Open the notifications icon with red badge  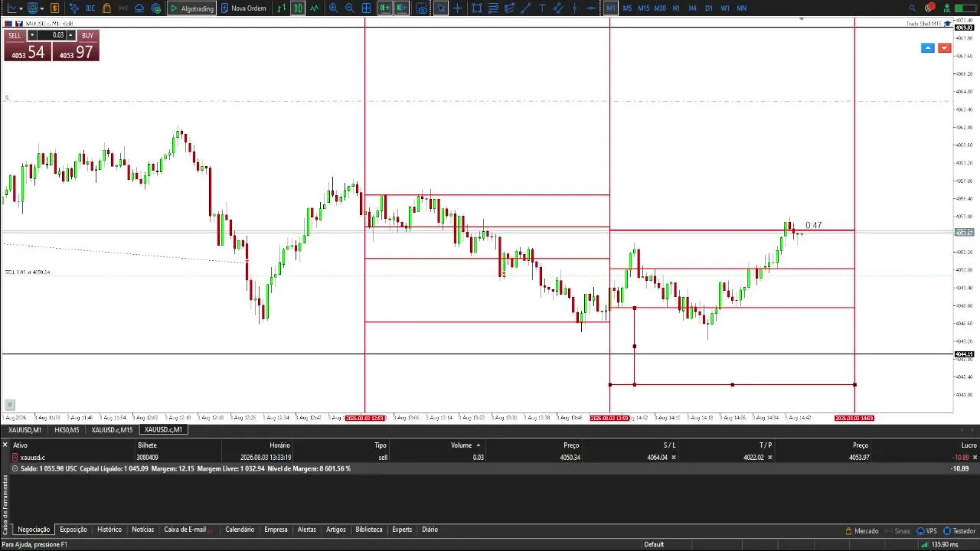tap(929, 8)
